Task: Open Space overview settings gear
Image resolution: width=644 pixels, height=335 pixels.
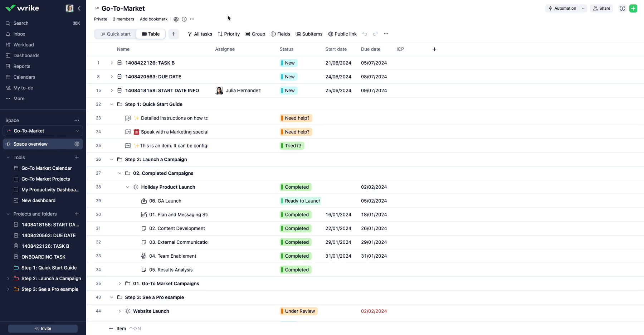Action: click(77, 144)
